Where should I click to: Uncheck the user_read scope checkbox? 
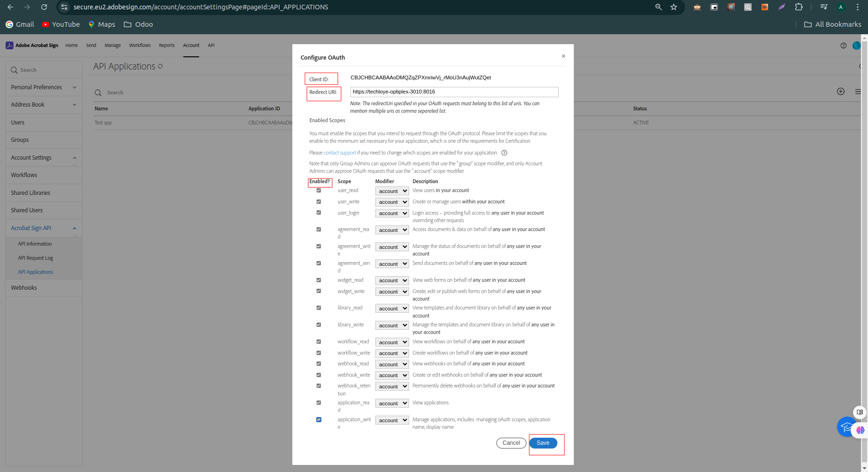click(x=319, y=191)
